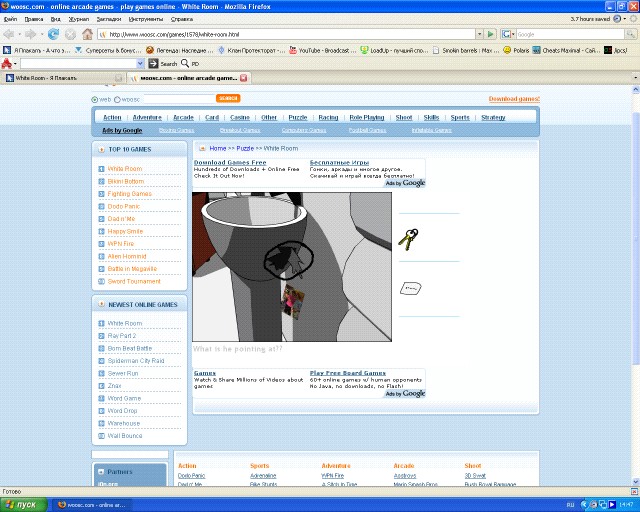Open the Back button history dropdown arrow
Viewport: 640px width, 512px height.
click(19, 34)
